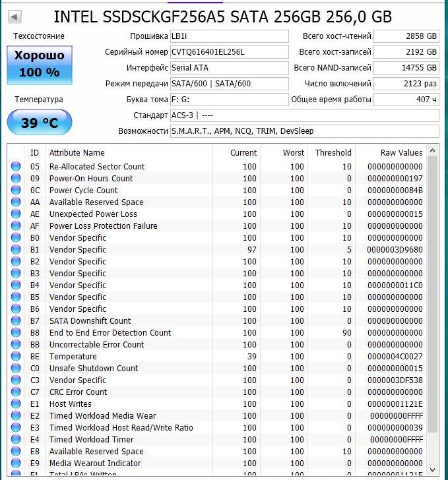Image resolution: width=448 pixels, height=480 pixels.
Task: Click the attribute list vertical scrollbar thumb
Action: pos(432,294)
